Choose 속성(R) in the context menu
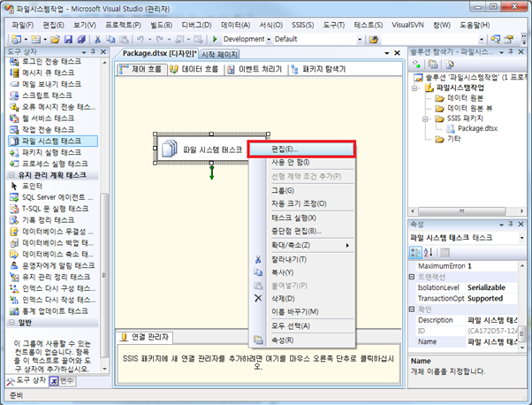532x405 pixels. pyautogui.click(x=302, y=340)
